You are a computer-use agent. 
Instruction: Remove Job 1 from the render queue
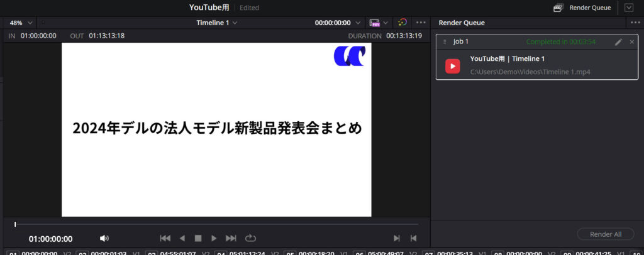coord(631,42)
